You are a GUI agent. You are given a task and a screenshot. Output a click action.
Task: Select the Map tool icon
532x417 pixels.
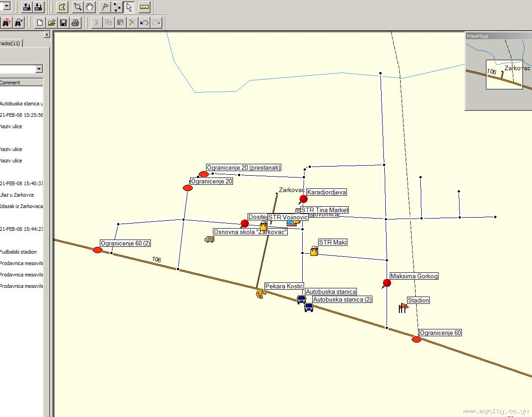(x=62, y=7)
